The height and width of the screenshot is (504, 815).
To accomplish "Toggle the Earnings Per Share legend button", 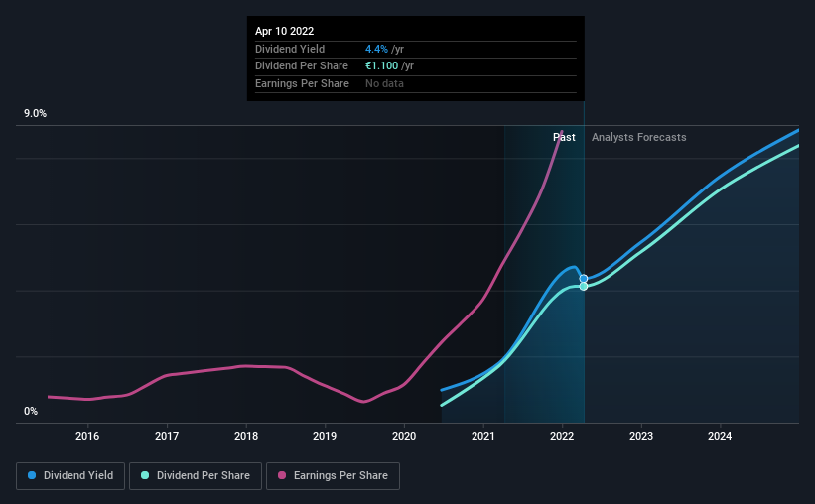I will click(333, 476).
